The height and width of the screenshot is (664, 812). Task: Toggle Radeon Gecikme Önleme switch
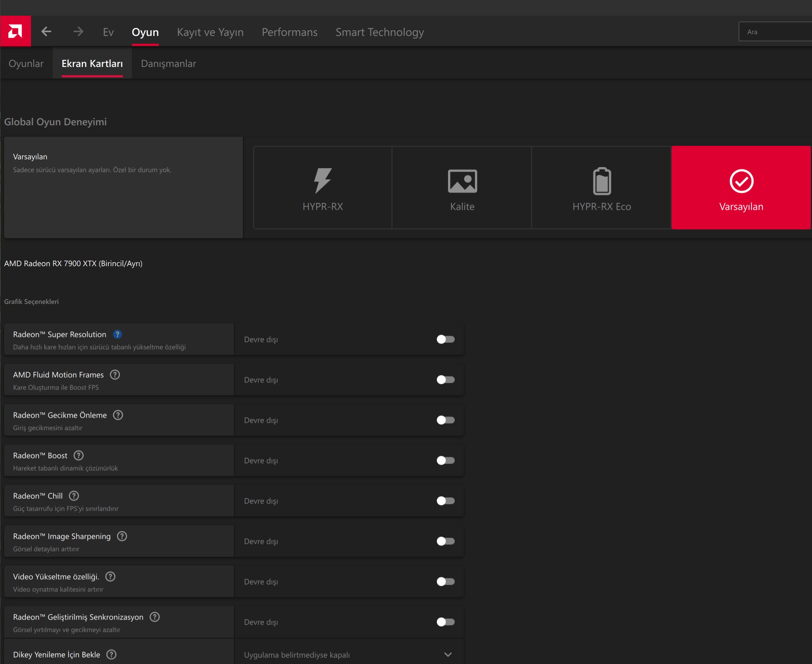[x=445, y=420]
